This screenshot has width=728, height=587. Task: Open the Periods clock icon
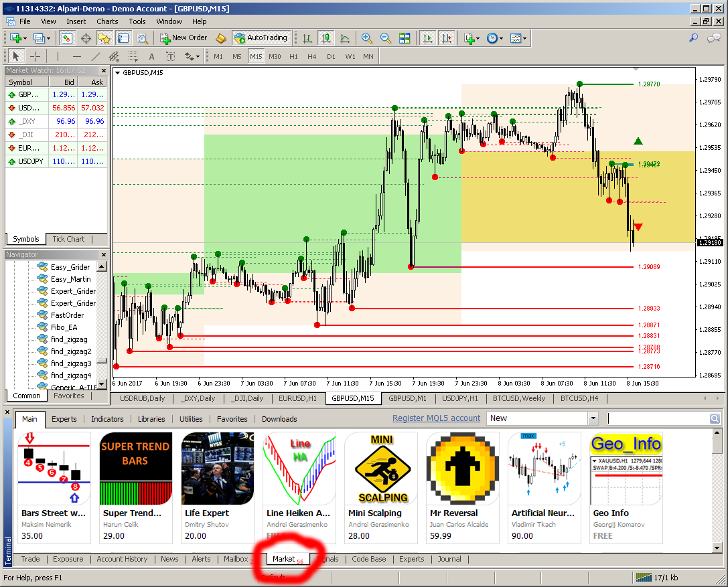pos(492,38)
